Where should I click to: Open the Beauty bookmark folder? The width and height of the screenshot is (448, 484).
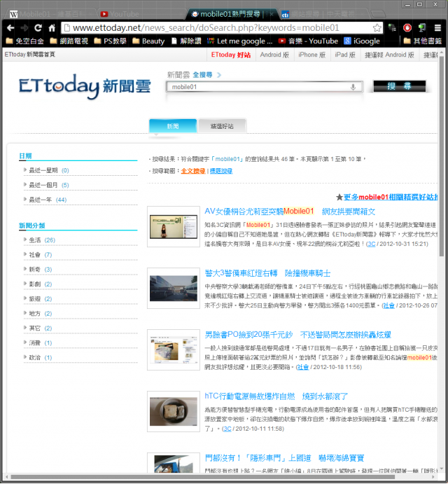148,41
